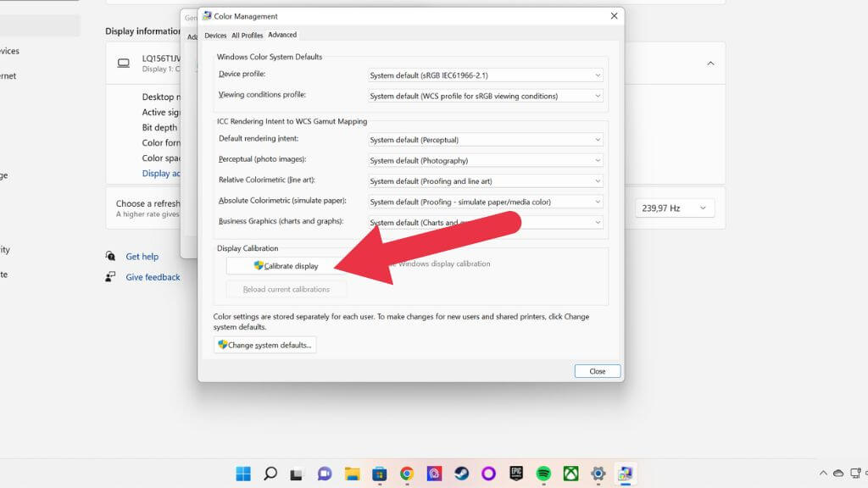
Task: Collapse the display information section chevron
Action: pyautogui.click(x=710, y=64)
